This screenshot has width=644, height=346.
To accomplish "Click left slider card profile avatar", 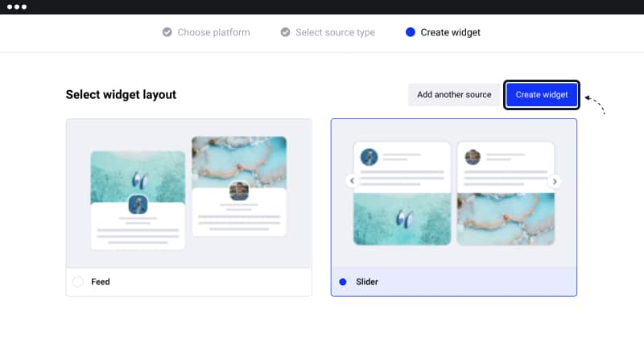I will coord(369,157).
